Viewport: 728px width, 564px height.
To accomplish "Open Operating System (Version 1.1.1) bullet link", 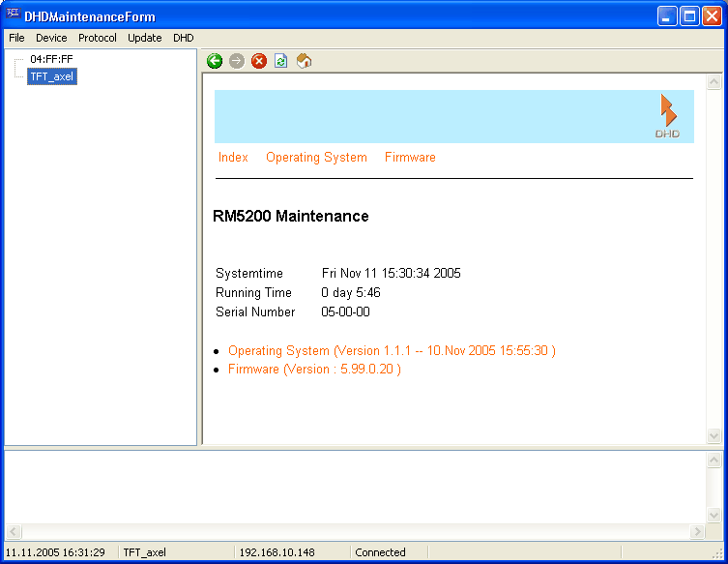I will (x=392, y=351).
